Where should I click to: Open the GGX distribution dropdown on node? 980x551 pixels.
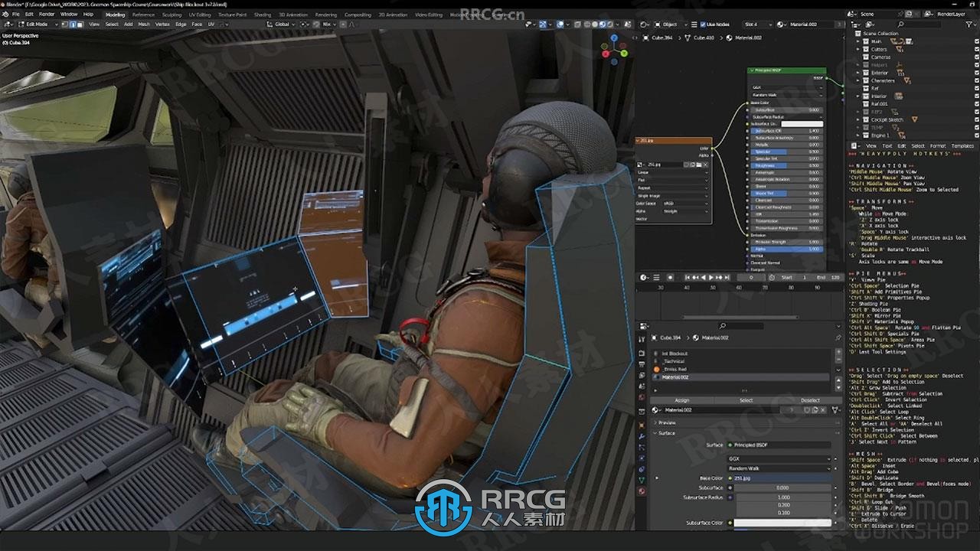tap(786, 87)
